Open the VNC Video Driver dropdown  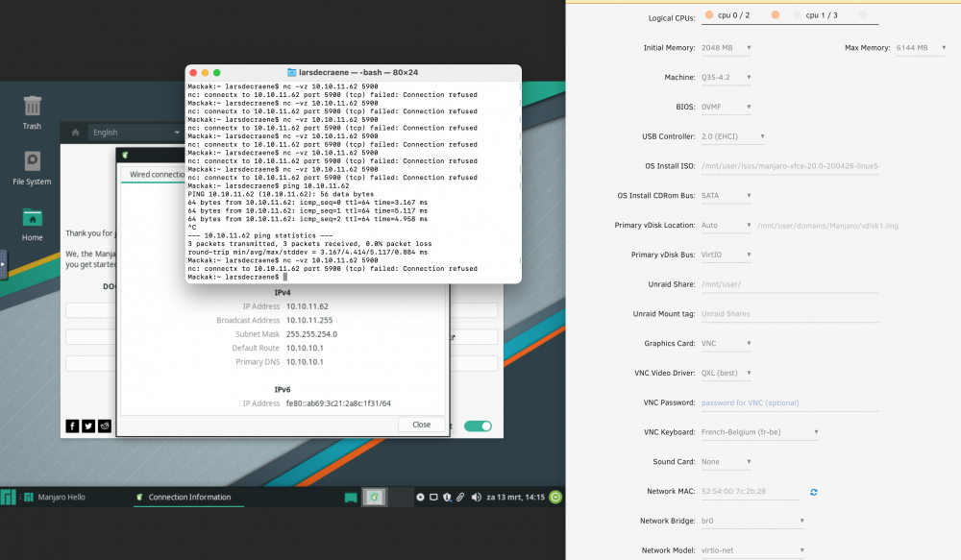[x=727, y=373]
